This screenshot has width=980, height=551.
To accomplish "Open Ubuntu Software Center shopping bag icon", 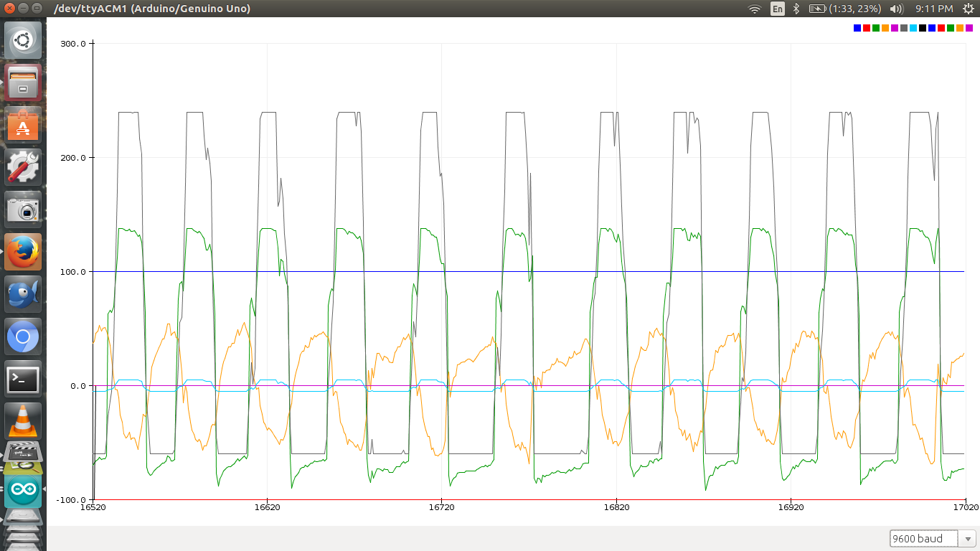I will 23,124.
